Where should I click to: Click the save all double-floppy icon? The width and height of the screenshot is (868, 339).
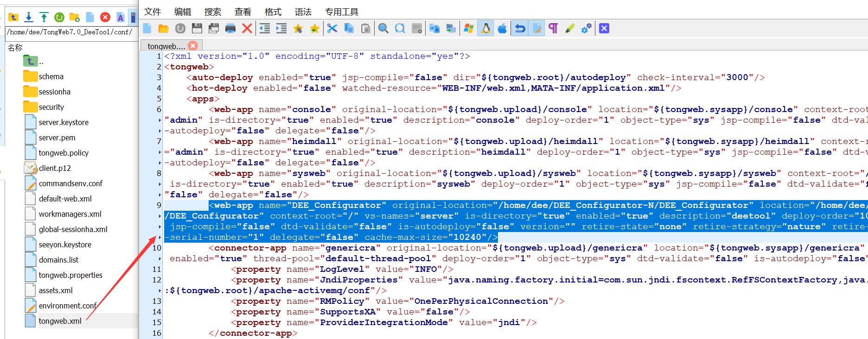tap(214, 28)
